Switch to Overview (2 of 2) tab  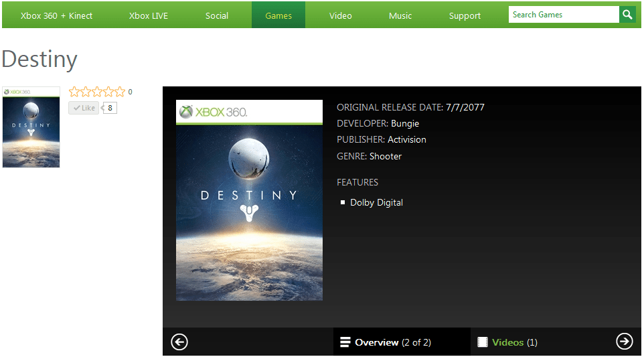click(x=402, y=342)
